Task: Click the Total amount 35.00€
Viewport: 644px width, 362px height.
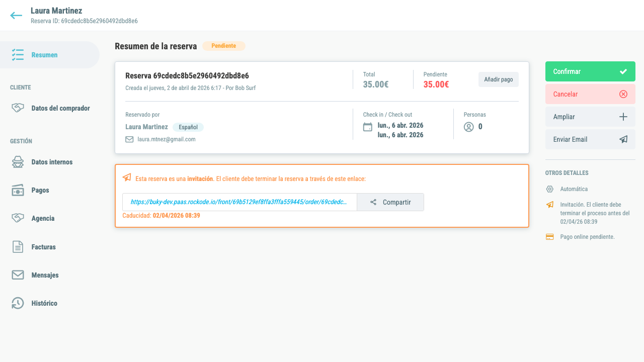Action: pos(376,84)
